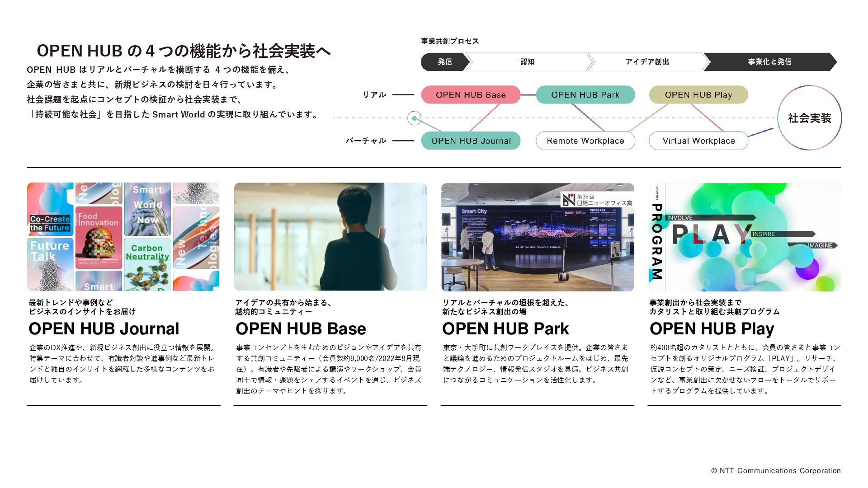The image size is (868, 488).
Task: Click the 日経ニューオフィス賞 award badge
Action: coord(597,200)
